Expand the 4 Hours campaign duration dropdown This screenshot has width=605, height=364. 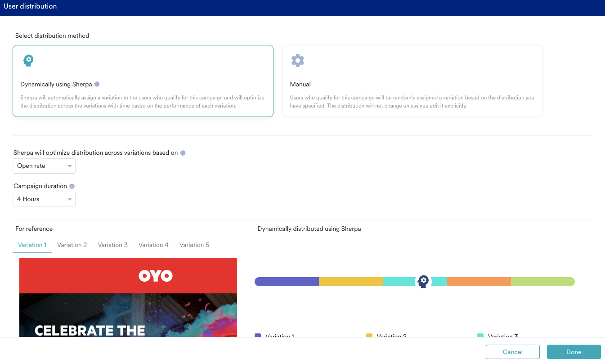pyautogui.click(x=44, y=199)
